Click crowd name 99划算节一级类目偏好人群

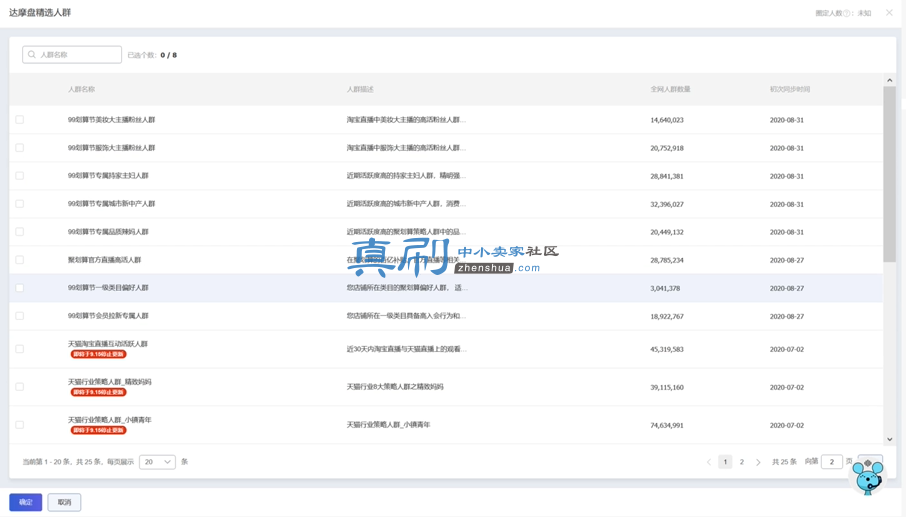(108, 288)
